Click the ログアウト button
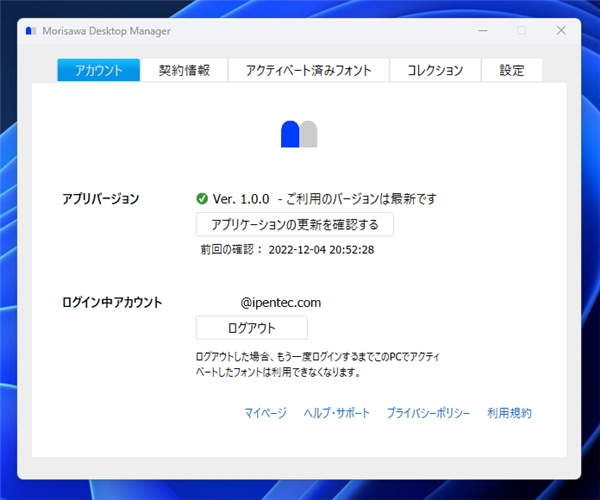The image size is (600, 500). click(251, 328)
